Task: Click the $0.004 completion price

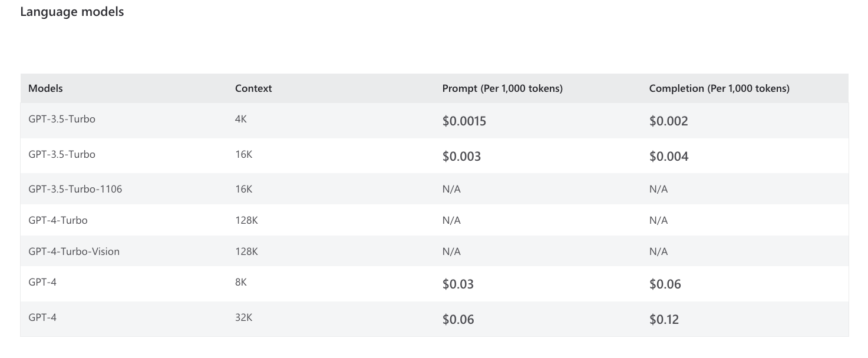Action: coord(668,157)
